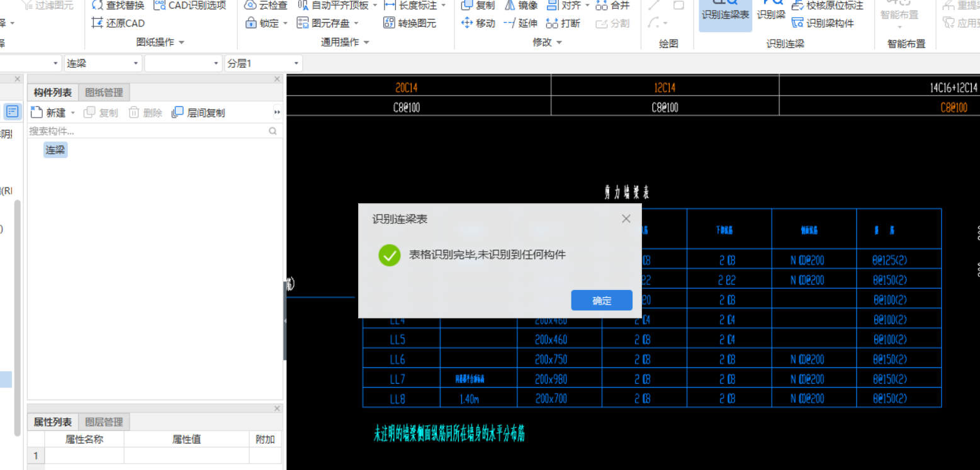Viewport: 980px width, 470px height.
Task: Click the left panel vertical scrollbar
Action: 18,318
